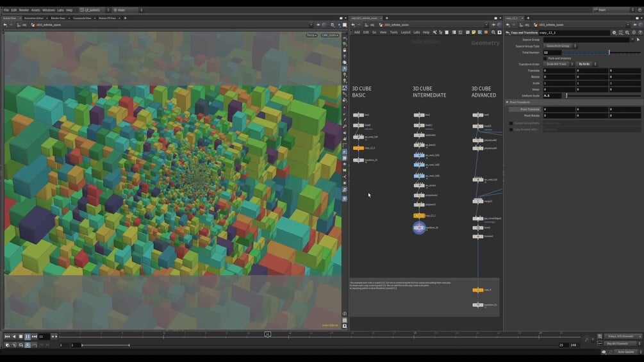Click the node name field copy_12_1

pyautogui.click(x=574, y=33)
